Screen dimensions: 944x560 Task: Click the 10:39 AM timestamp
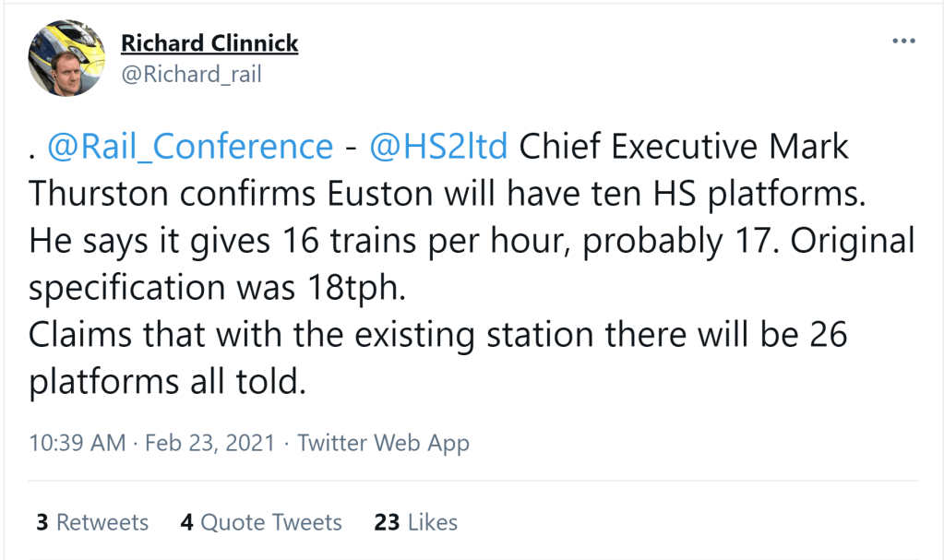pyautogui.click(x=78, y=443)
